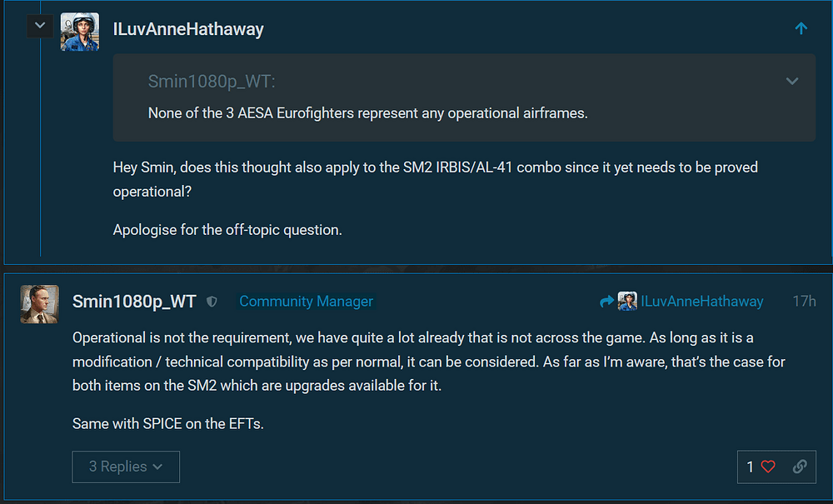
Task: Click the heart icon to like Smin1080p_WT's post
Action: 768,467
